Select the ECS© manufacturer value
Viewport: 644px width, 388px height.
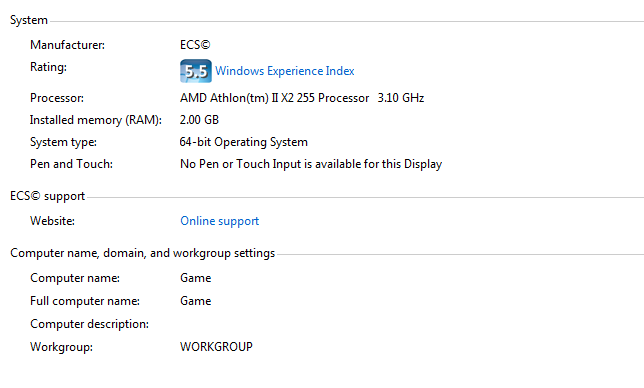pos(195,45)
